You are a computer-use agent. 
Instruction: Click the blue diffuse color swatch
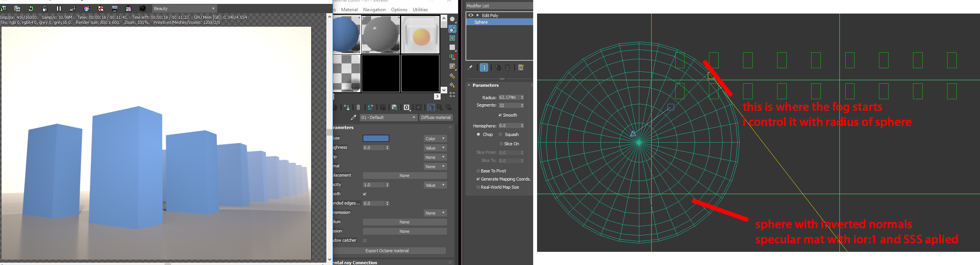click(376, 138)
